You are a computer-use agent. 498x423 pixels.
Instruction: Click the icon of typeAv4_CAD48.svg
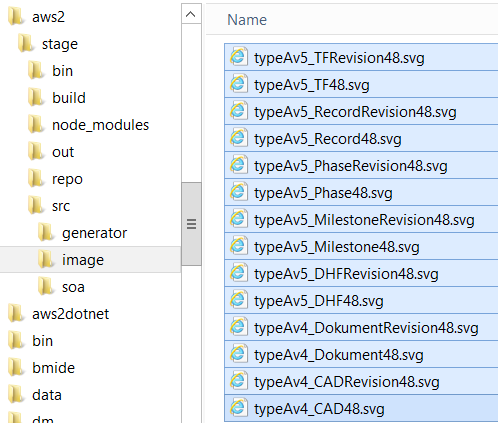[239, 408]
